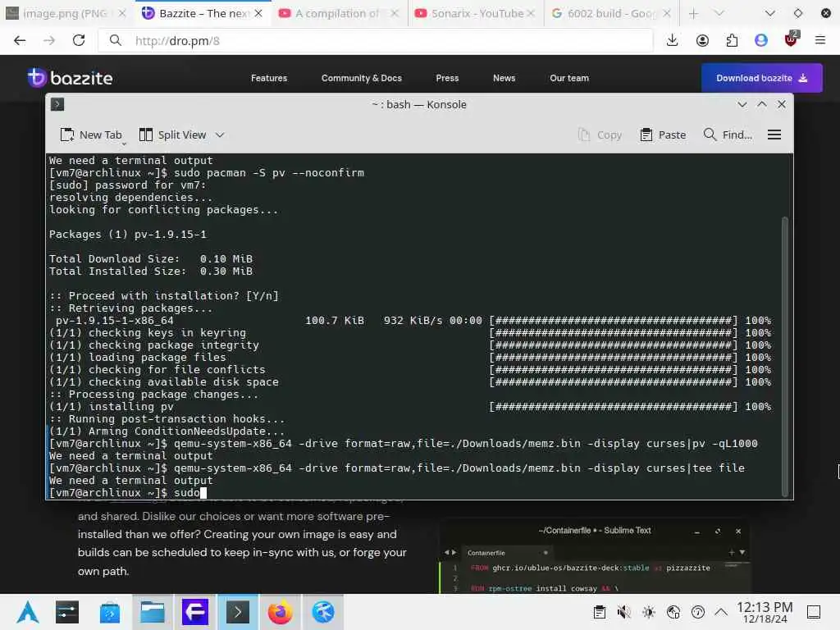
Task: Click the bazzite logo
Action: click(71, 78)
